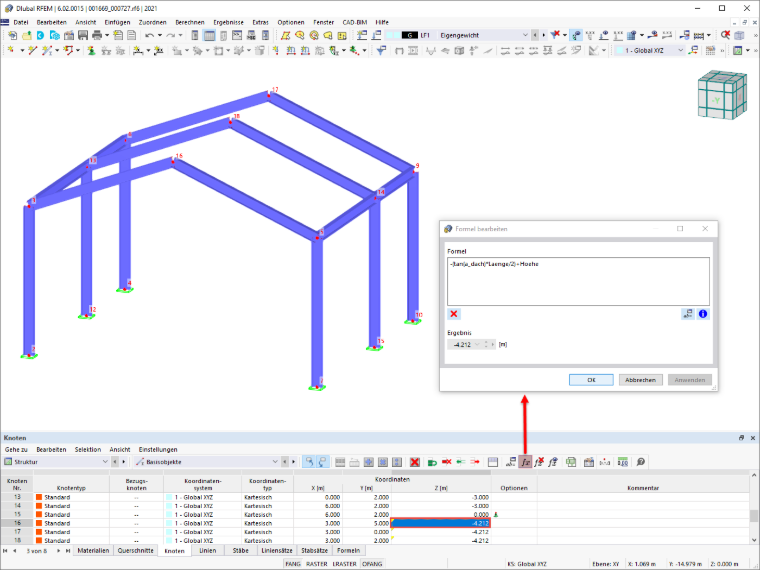This screenshot has width=760, height=570.
Task: Expand dropdown arrow next to filter icon
Action: tap(565, 35)
